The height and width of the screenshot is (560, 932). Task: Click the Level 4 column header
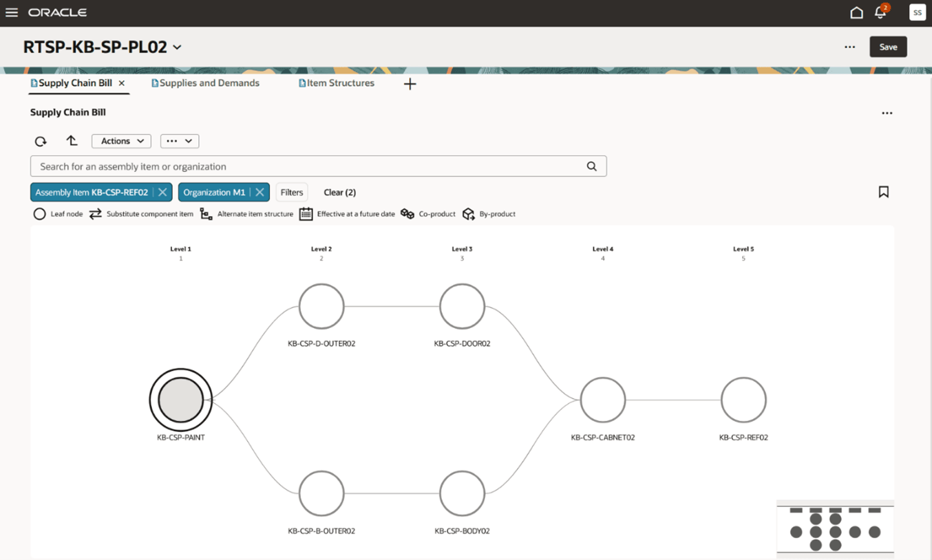click(x=603, y=249)
